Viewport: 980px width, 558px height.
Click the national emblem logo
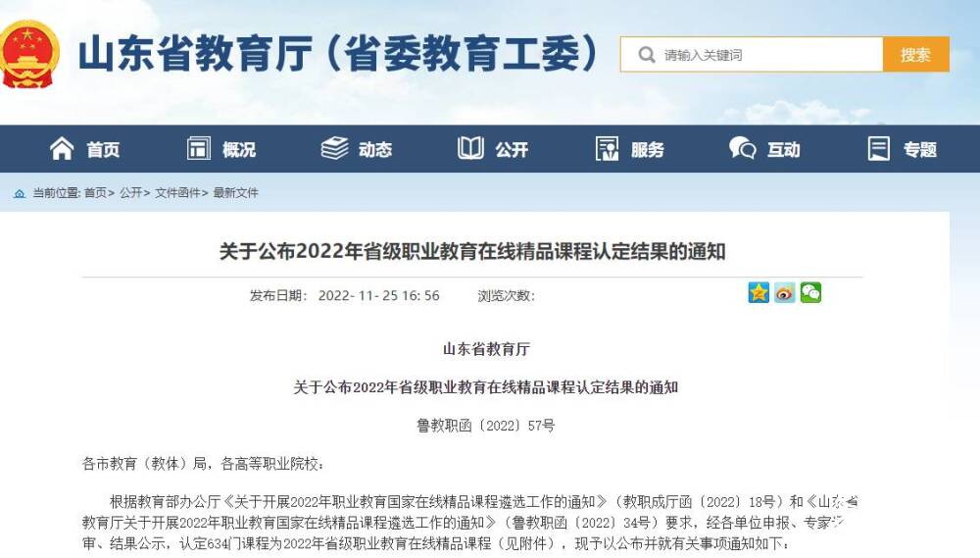click(x=28, y=54)
